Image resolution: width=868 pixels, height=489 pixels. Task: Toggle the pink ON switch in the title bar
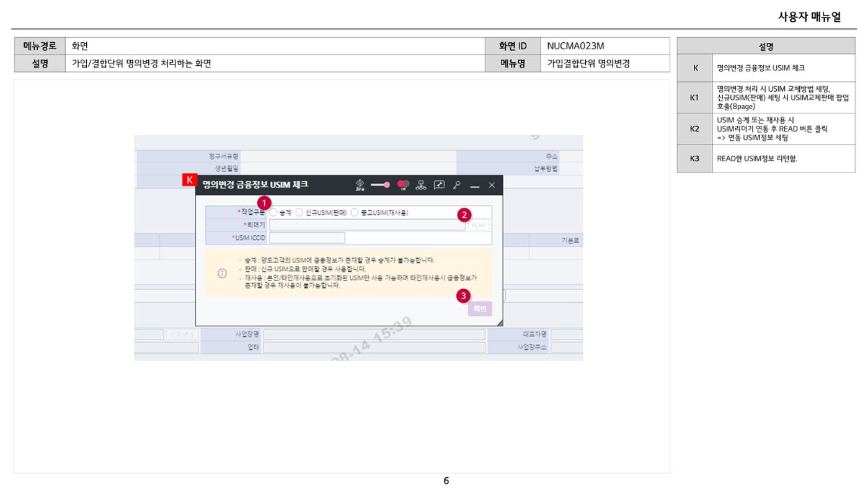[404, 185]
